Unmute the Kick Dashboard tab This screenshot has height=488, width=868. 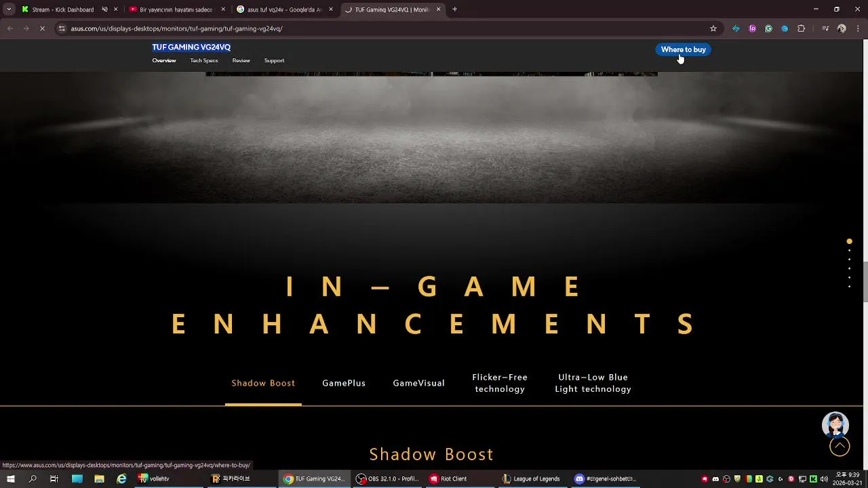pyautogui.click(x=104, y=9)
